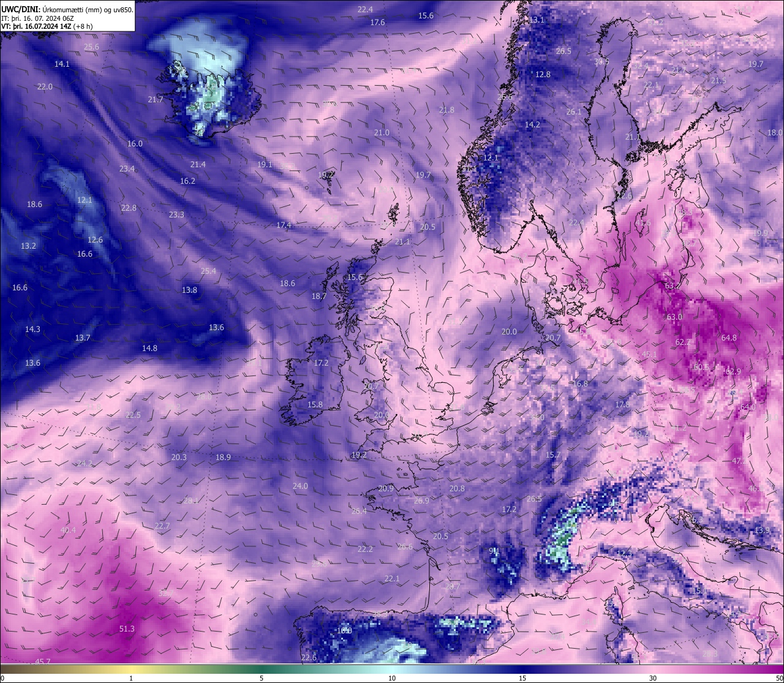Click the 20.3 value on the map
The width and height of the screenshot is (784, 683).
[x=179, y=457]
